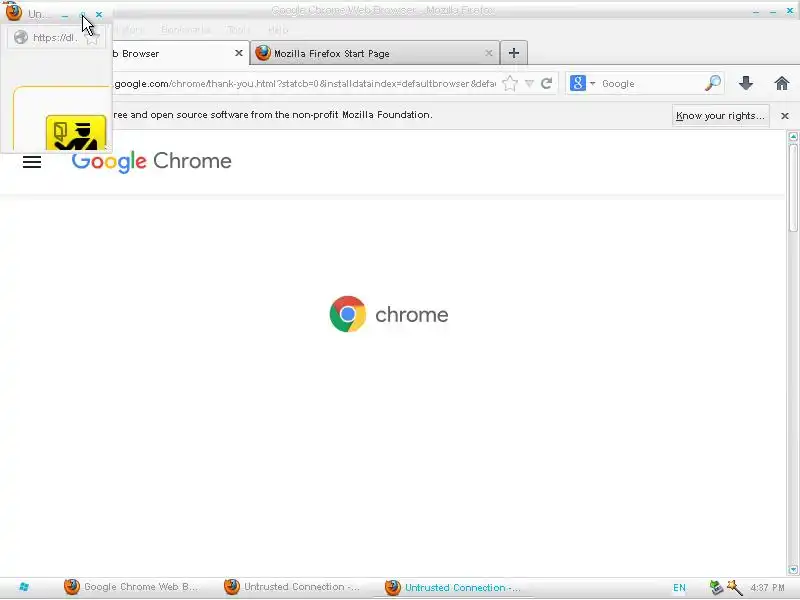Click the scrollbar down arrow
This screenshot has width=800, height=600.
pos(793,569)
